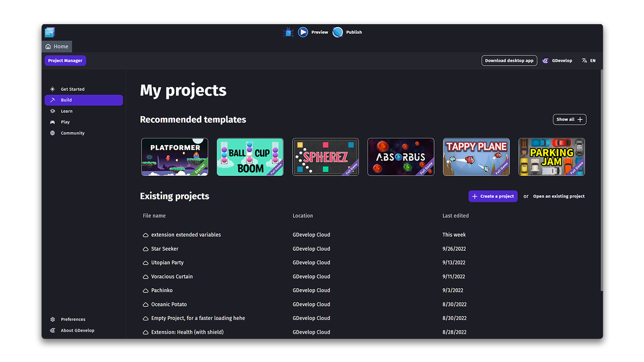Open 'Extension: Health (with shield)' project
The width and height of the screenshot is (644, 362).
[363, 332]
